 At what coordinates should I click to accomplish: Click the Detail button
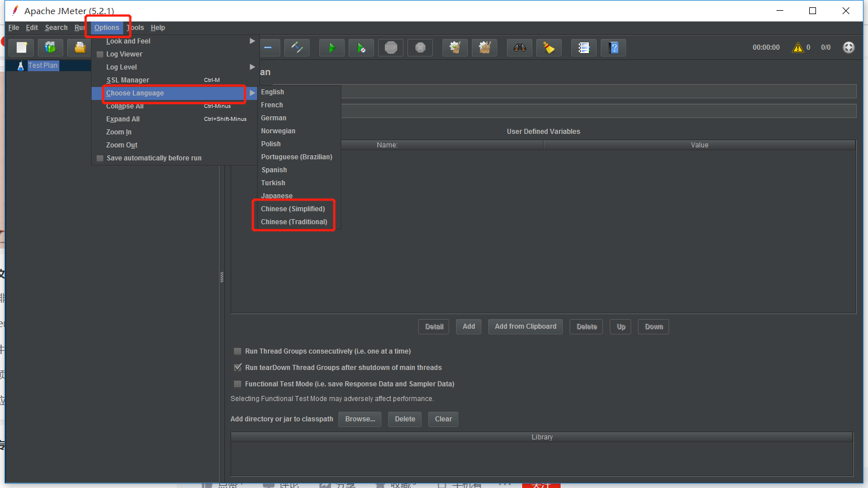pos(434,327)
